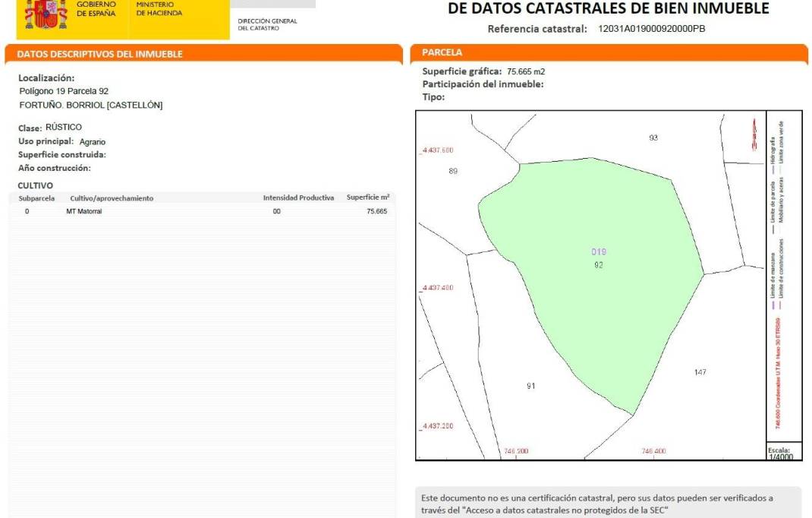Image resolution: width=812 pixels, height=518 pixels.
Task: Click the '019' polygon label on map
Action: [x=599, y=251]
